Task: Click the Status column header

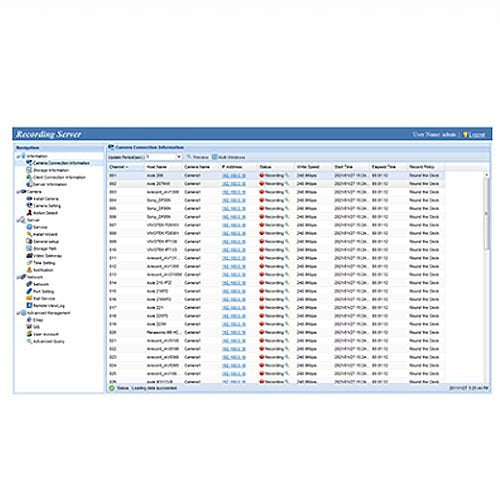Action: (276, 167)
